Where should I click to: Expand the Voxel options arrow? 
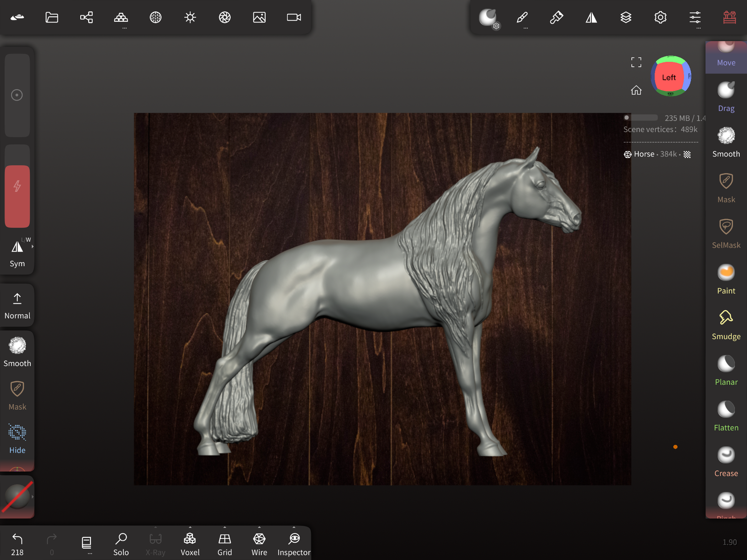190,527
